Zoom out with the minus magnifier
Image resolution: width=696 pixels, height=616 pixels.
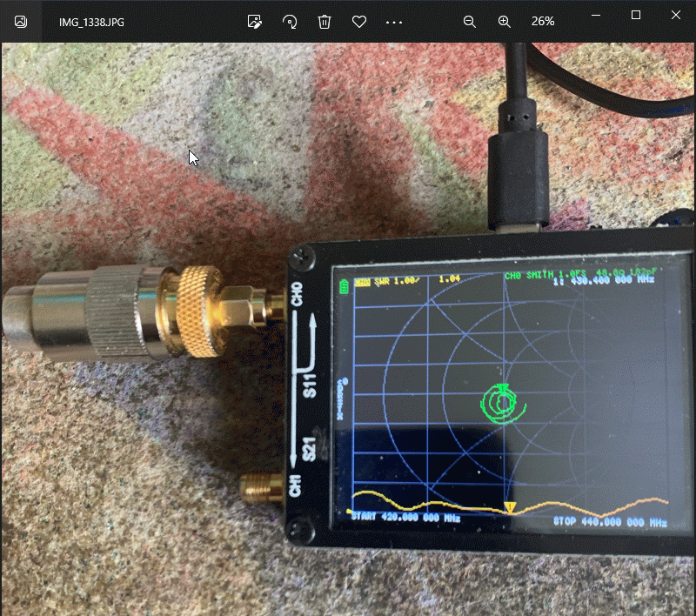[470, 21]
